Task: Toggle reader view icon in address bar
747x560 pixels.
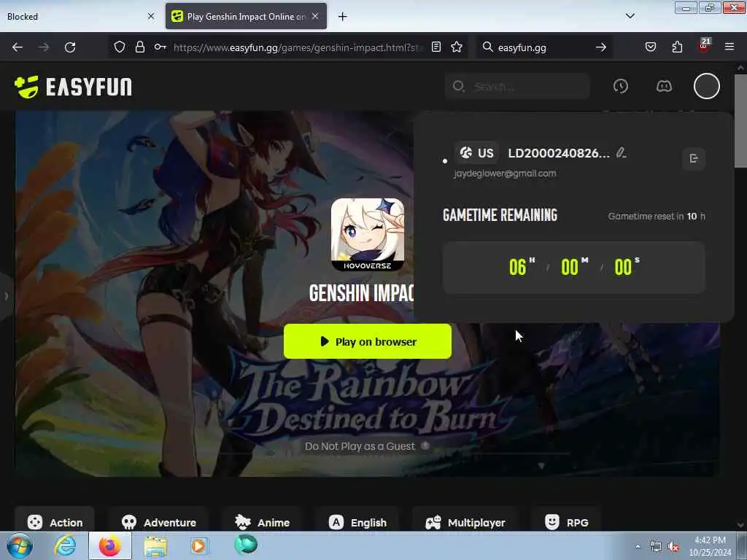Action: pyautogui.click(x=436, y=47)
